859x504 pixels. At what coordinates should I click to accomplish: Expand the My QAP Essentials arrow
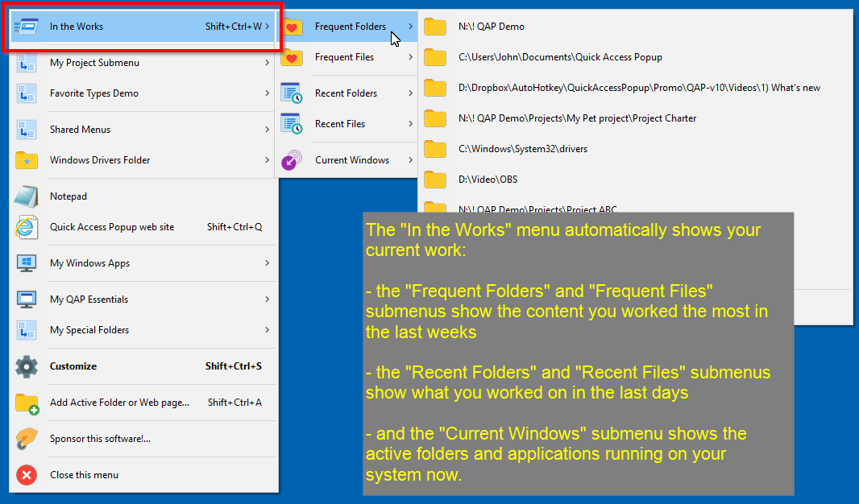(x=268, y=300)
